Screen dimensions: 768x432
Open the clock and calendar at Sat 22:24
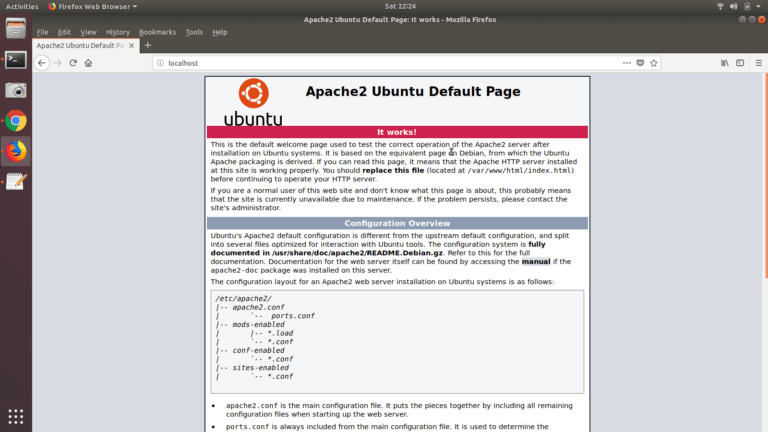coord(400,6)
